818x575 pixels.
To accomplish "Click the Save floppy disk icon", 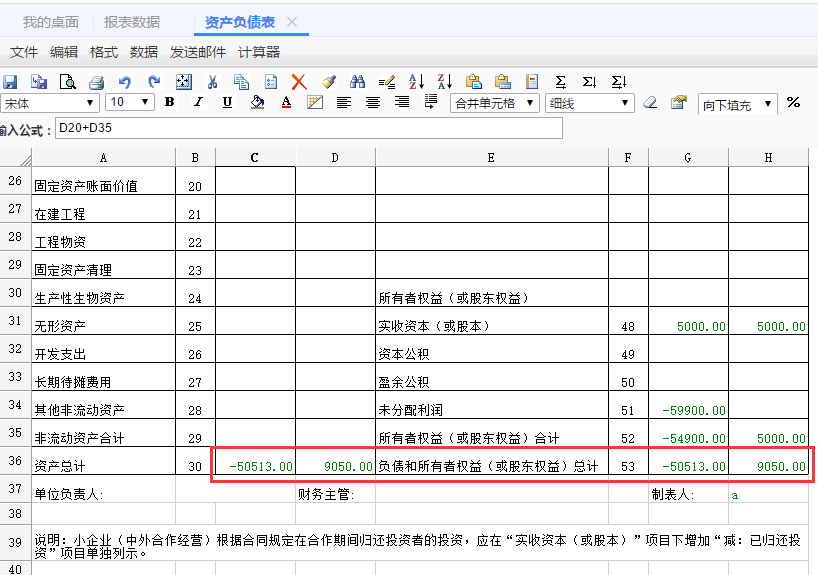I will tap(10, 82).
